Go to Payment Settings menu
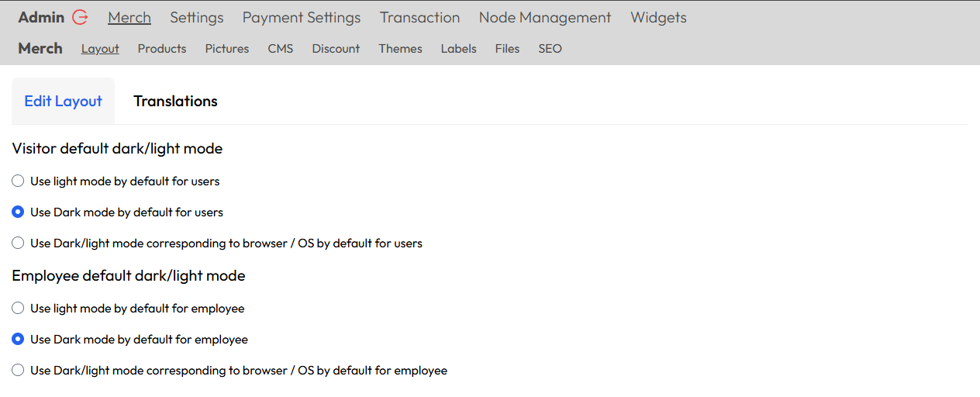Viewport: 980px width, 397px height. tap(302, 17)
